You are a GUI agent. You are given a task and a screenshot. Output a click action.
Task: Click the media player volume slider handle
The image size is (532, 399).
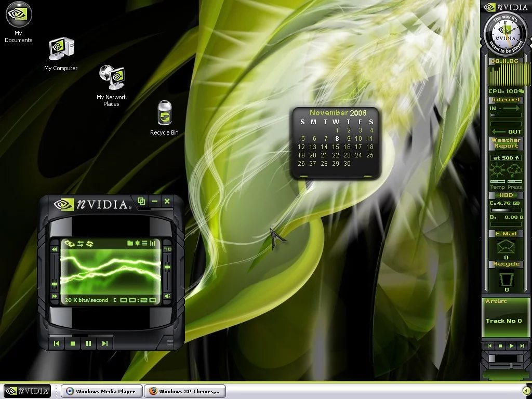coord(167,267)
